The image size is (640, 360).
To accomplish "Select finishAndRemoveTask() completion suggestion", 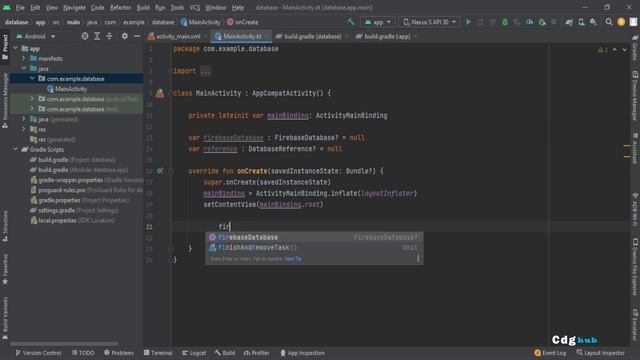I will 314,247.
